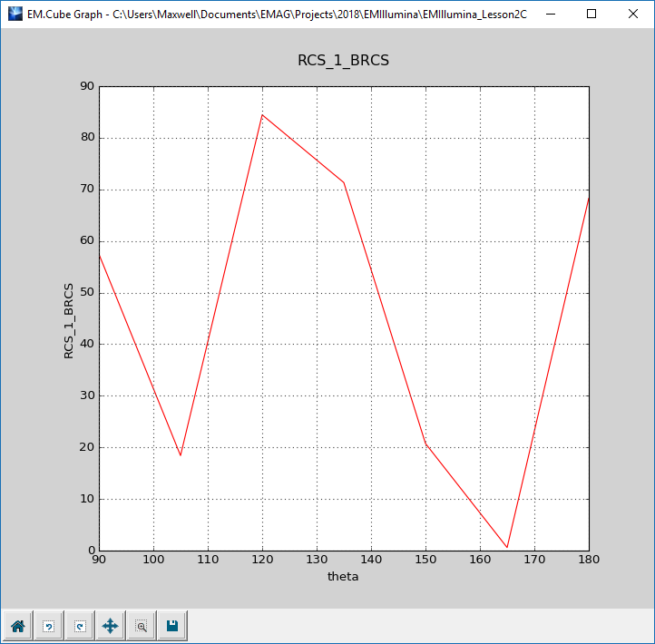Click the EM.Cube app icon in title bar
The height and width of the screenshot is (644, 655).
pyautogui.click(x=15, y=15)
